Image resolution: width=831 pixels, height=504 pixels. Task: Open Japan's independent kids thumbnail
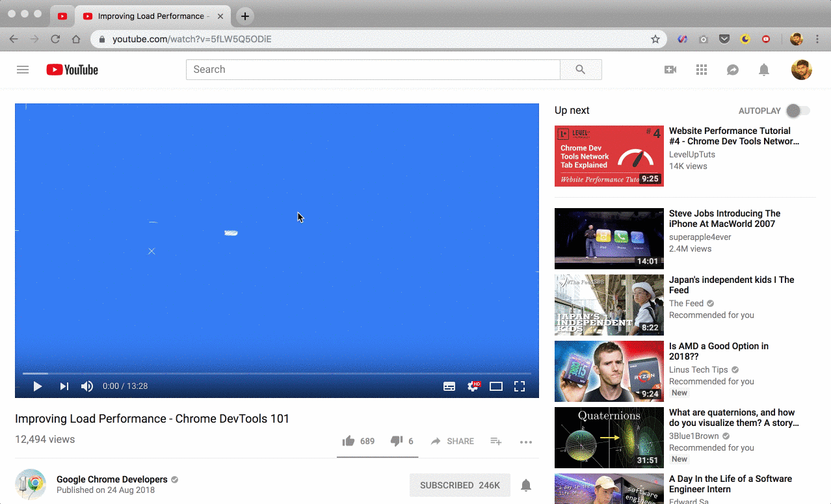[609, 305]
